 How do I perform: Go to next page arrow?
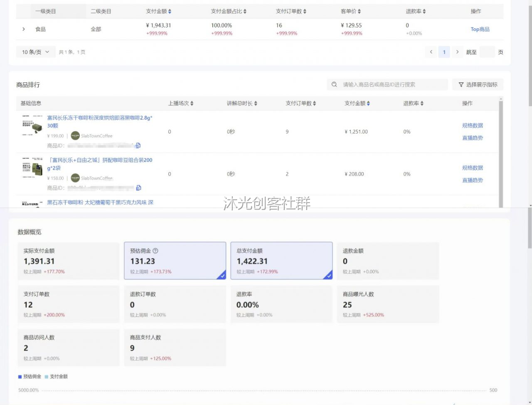click(x=457, y=52)
